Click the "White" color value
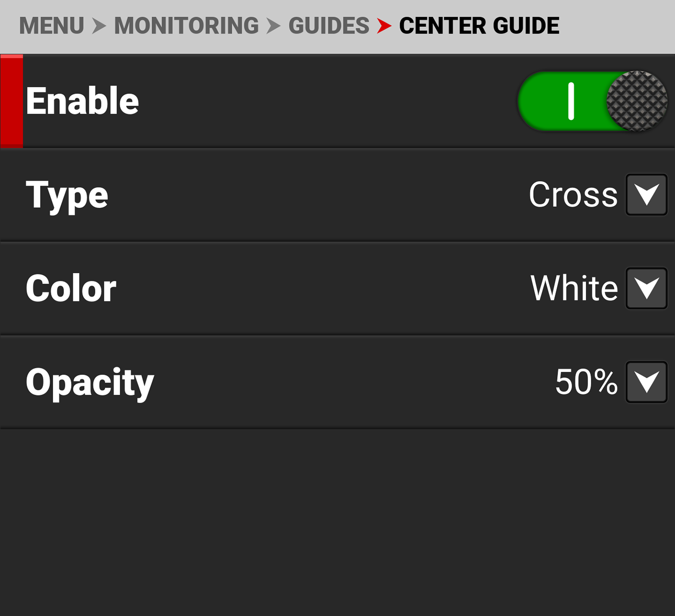The image size is (675, 616). point(574,288)
